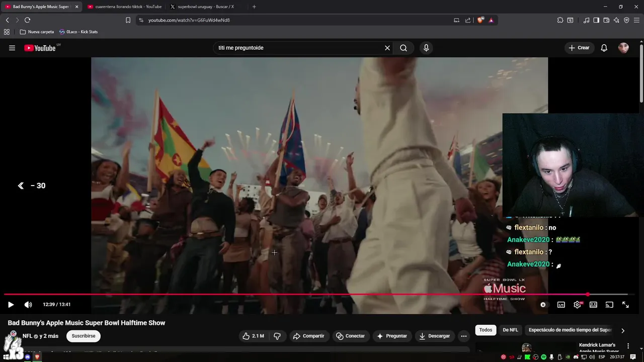Click the Conectar button

pyautogui.click(x=350, y=336)
